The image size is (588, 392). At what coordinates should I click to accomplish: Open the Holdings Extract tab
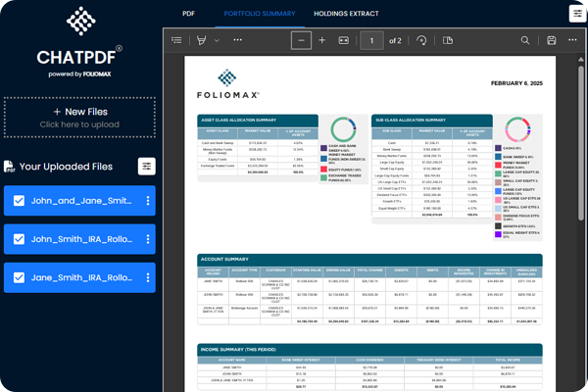[346, 14]
